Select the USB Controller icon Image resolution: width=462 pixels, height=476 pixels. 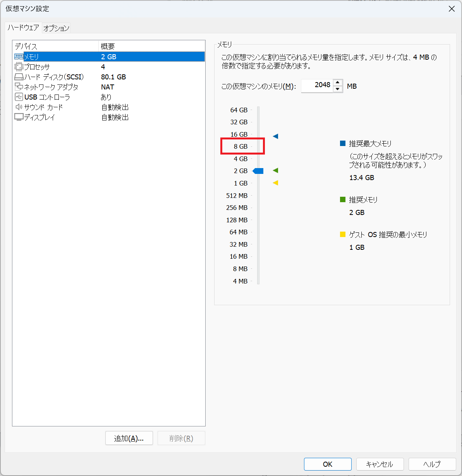[x=19, y=97]
